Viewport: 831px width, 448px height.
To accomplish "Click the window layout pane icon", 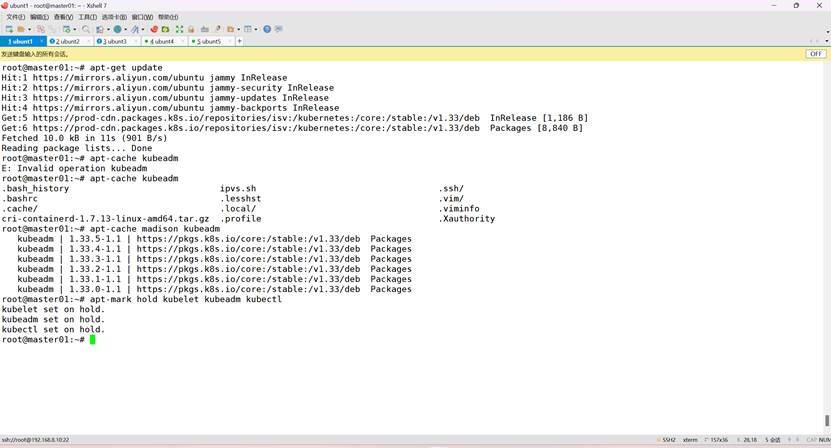I will coord(247,29).
